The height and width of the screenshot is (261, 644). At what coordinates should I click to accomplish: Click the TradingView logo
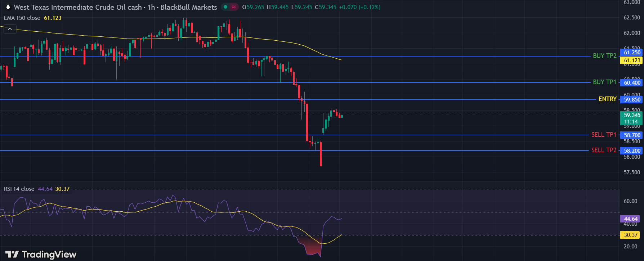click(x=41, y=255)
